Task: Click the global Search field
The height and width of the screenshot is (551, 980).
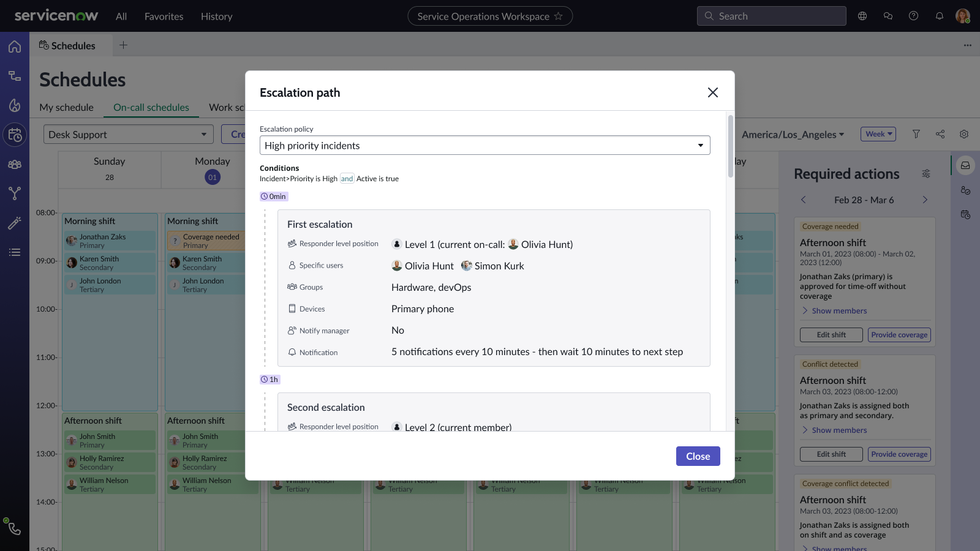Action: click(772, 16)
